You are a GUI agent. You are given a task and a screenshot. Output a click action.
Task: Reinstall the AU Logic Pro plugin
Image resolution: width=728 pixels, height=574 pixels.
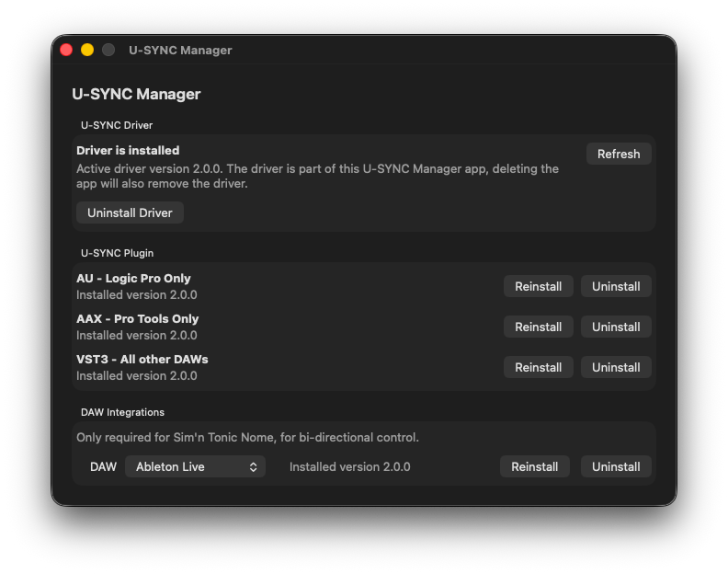[x=538, y=286]
